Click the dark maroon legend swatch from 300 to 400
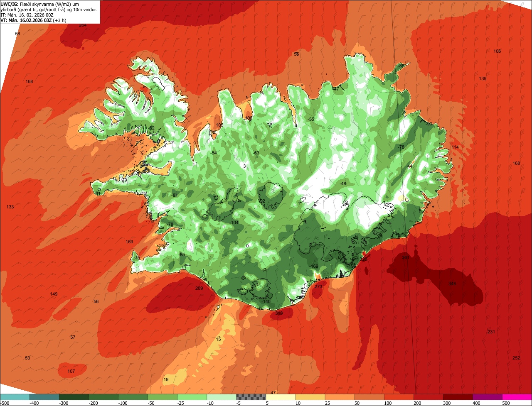The height and width of the screenshot is (406, 532). (458, 397)
